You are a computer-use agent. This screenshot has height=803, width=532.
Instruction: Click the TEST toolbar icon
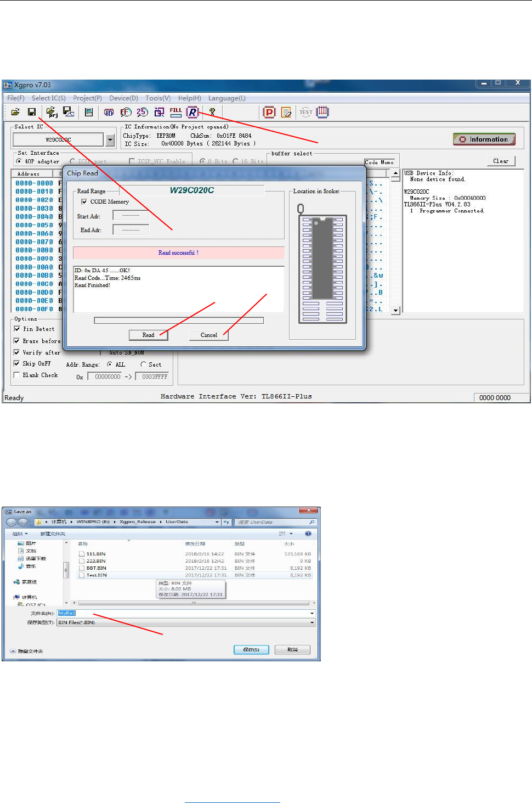[305, 112]
